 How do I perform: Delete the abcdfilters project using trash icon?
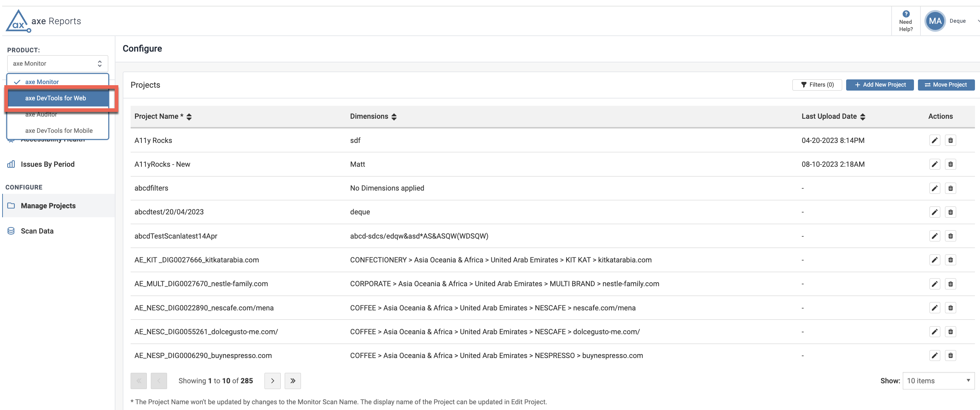[x=950, y=188]
